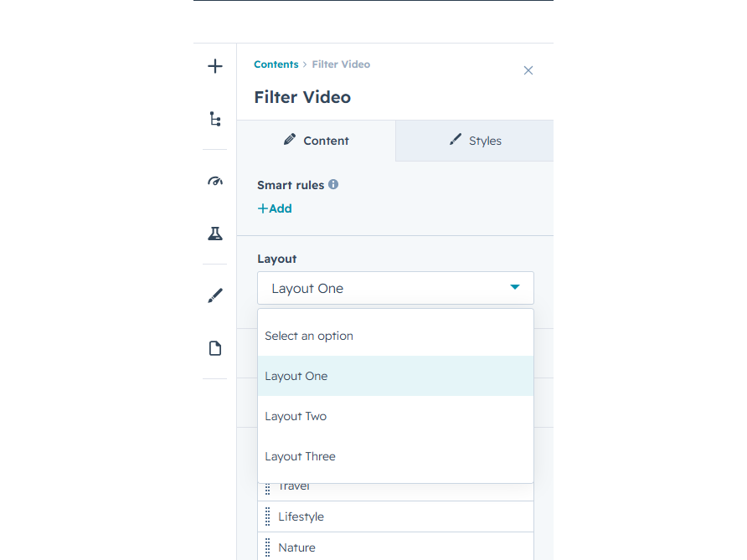Image resolution: width=747 pixels, height=560 pixels.
Task: Open the sidebar paintbrush design icon
Action: (215, 295)
